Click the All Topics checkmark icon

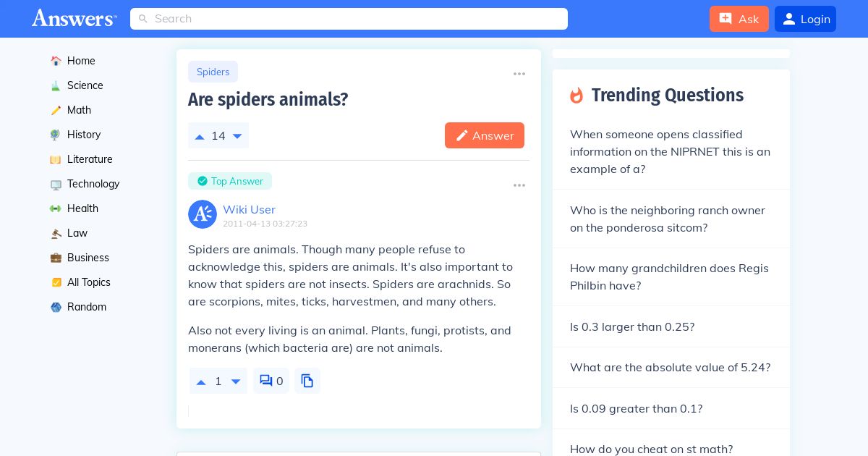56,282
